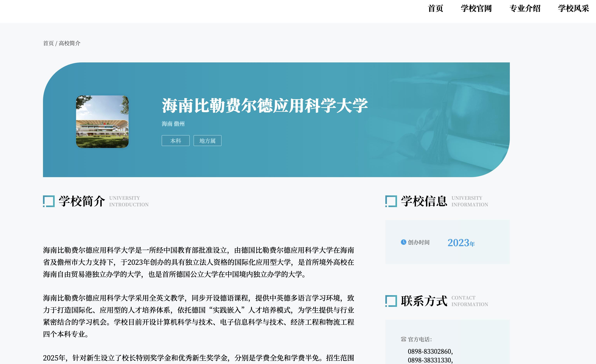This screenshot has height=364, width=596.
Task: Click the paragraph mentioning 中国教育部批准设立
Action: tap(199, 262)
